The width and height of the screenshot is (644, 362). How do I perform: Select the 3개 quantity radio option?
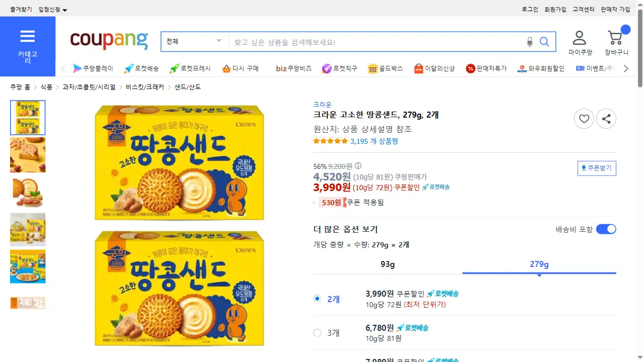[x=317, y=332]
